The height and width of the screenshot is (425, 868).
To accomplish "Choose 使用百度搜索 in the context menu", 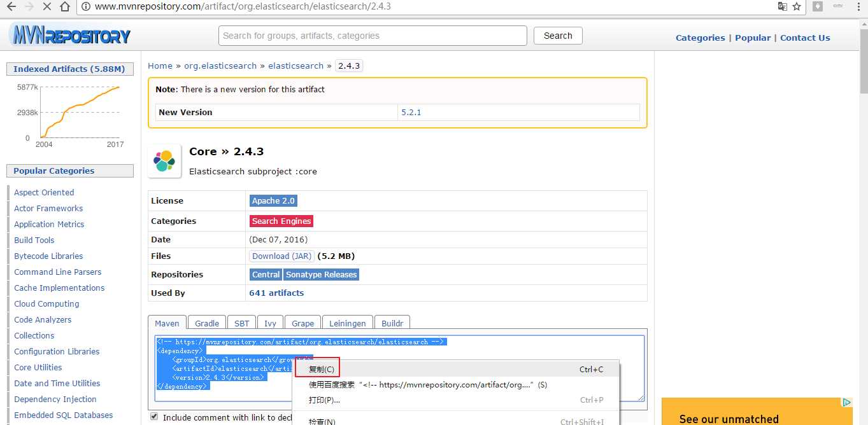I will tap(455, 384).
